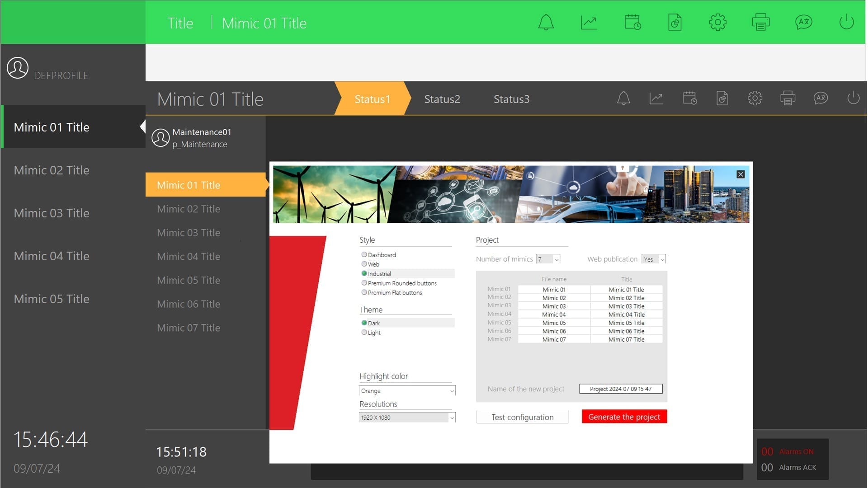Open the trend chart icon in green header
This screenshot has width=868, height=488.
588,22
